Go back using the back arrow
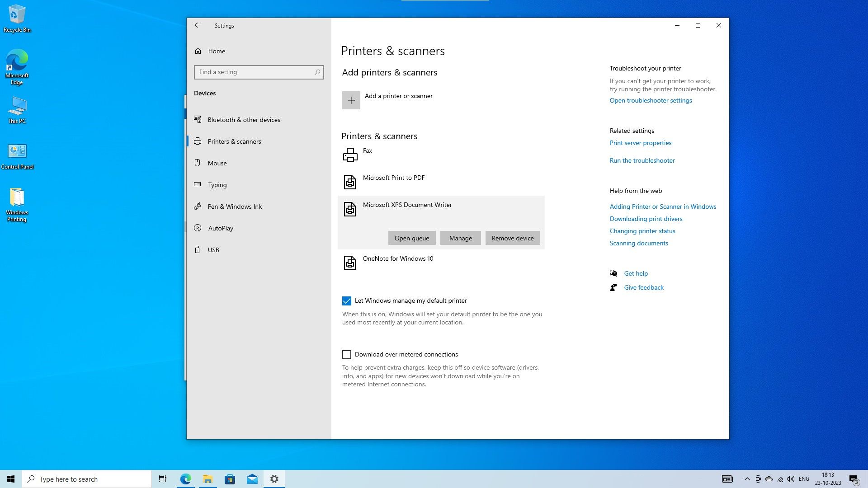 tap(198, 26)
